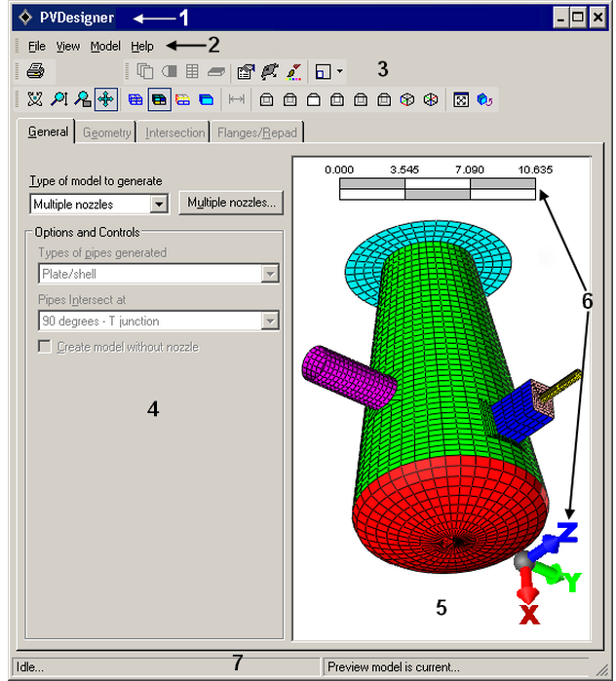The image size is (616, 681).
Task: Click the scale bar in the preview
Action: (437, 189)
